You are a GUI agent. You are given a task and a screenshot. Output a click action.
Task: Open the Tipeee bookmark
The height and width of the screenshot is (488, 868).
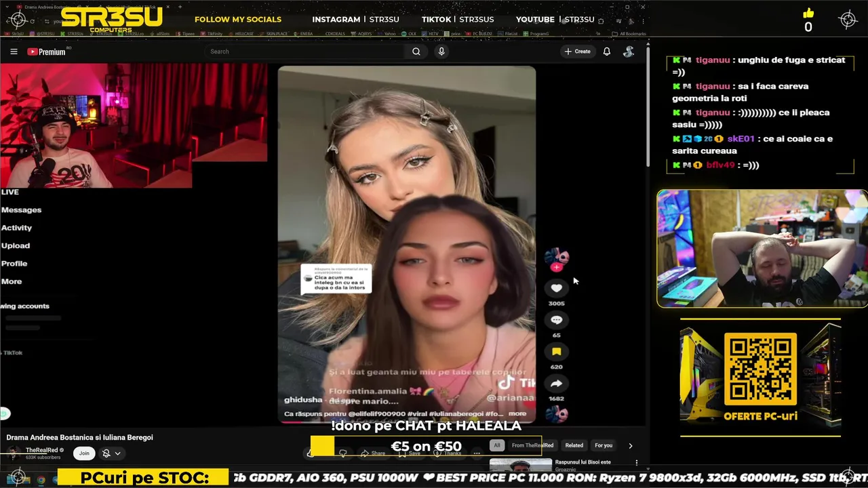184,33
